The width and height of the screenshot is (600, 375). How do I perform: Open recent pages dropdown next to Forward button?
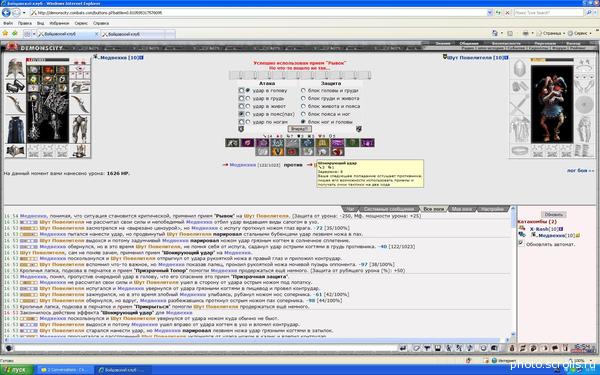click(x=24, y=13)
